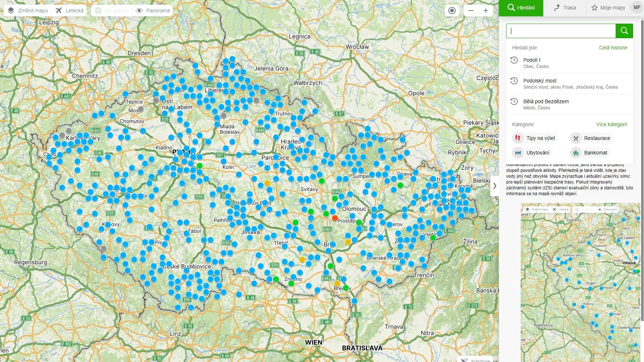Click inside the search input field
644x362 pixels.
[560, 31]
